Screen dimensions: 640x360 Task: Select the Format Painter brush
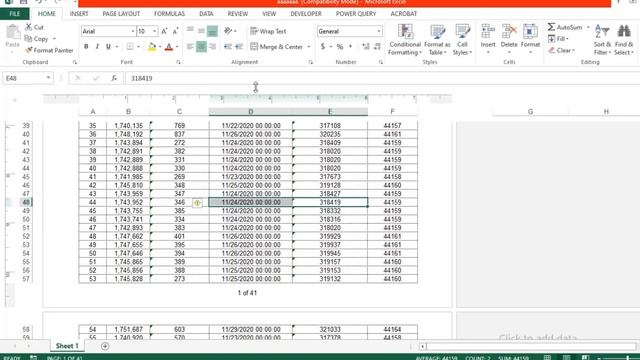click(x=29, y=50)
